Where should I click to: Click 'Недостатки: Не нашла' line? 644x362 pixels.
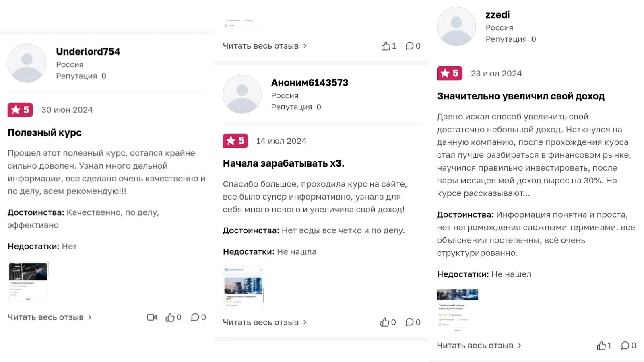click(x=270, y=251)
